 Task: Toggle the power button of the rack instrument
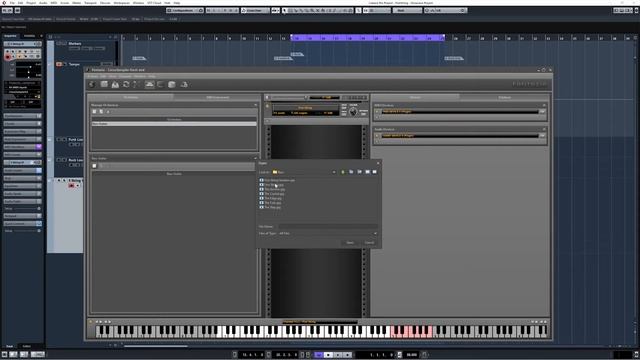point(268,106)
